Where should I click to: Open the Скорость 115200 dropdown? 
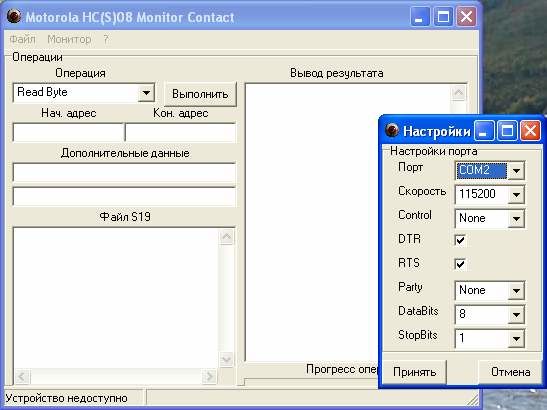click(x=516, y=194)
